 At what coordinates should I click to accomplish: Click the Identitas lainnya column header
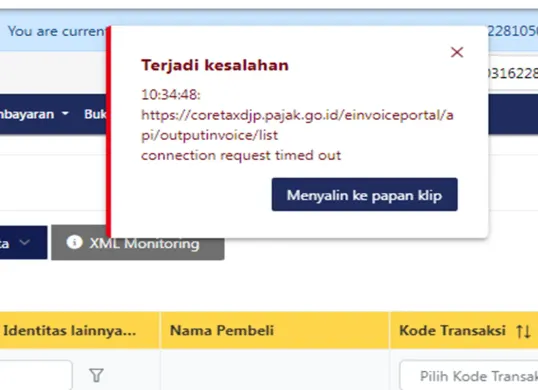coord(80,330)
